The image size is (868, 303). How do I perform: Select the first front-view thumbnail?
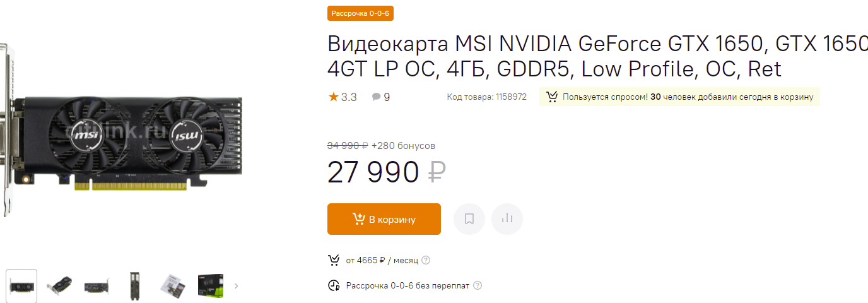pyautogui.click(x=21, y=286)
